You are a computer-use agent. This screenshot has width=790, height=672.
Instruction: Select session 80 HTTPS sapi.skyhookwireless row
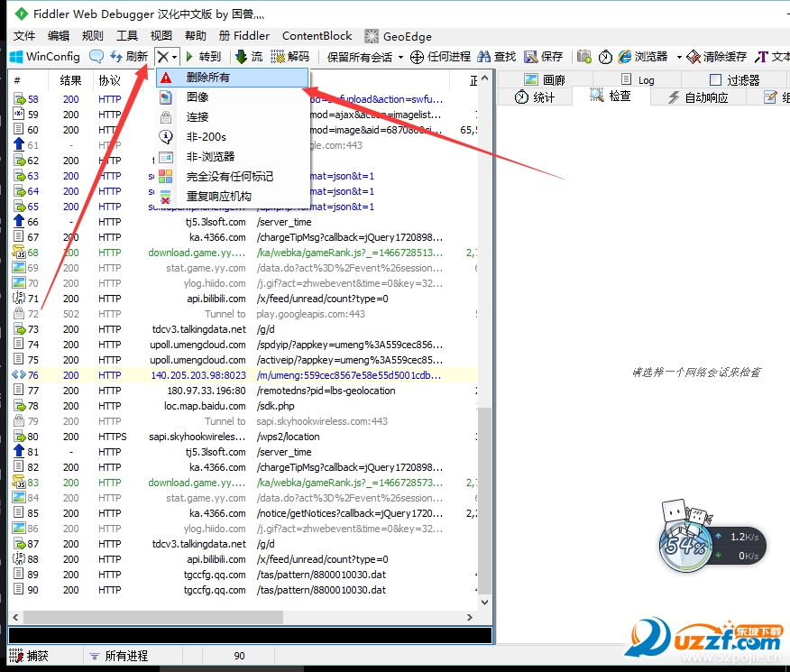tap(243, 437)
